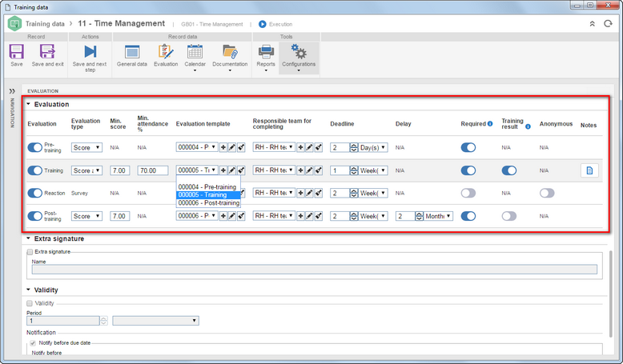623x364 pixels.
Task: Open Pre-training evaluation type dropdown
Action: (x=86, y=148)
